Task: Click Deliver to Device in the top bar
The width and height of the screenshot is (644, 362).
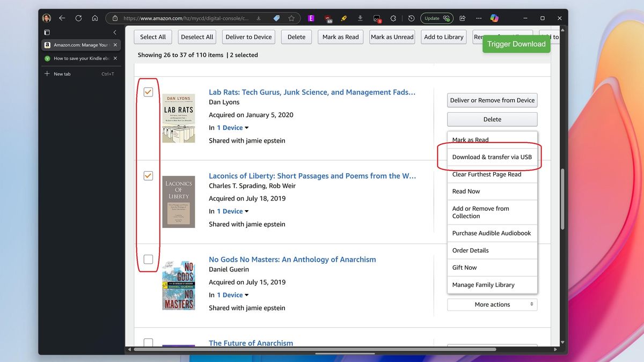Action: 248,37
